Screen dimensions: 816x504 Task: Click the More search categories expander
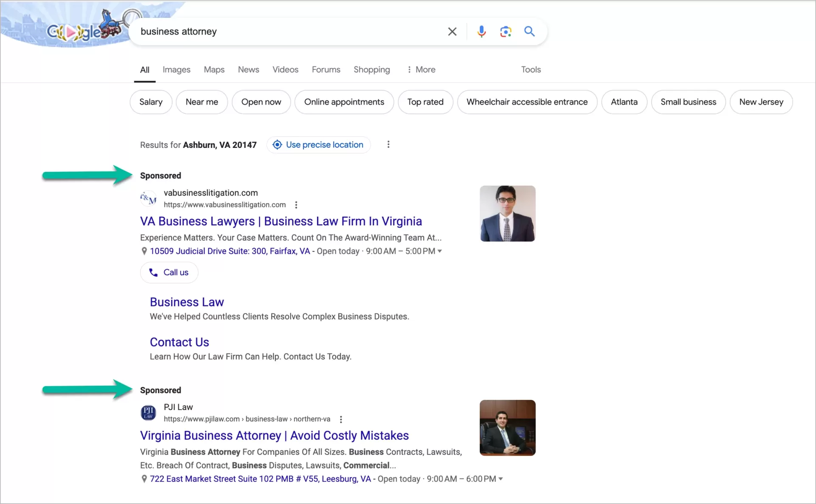420,69
